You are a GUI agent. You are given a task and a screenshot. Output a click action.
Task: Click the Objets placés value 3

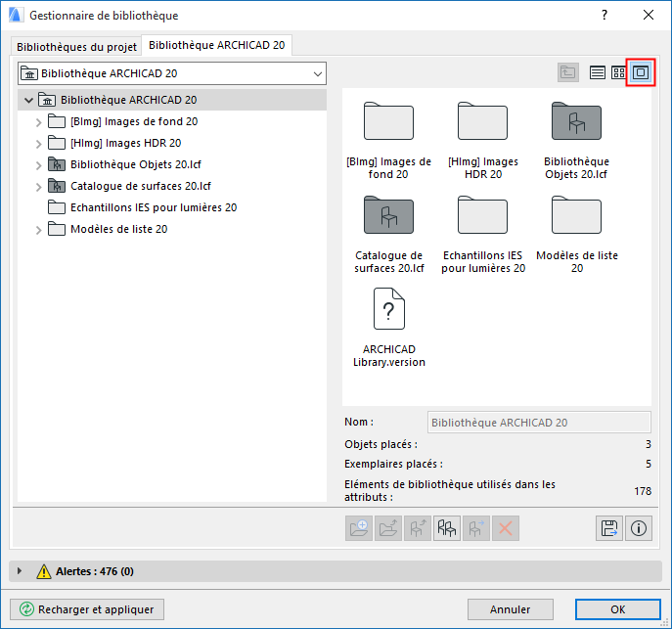[648, 444]
